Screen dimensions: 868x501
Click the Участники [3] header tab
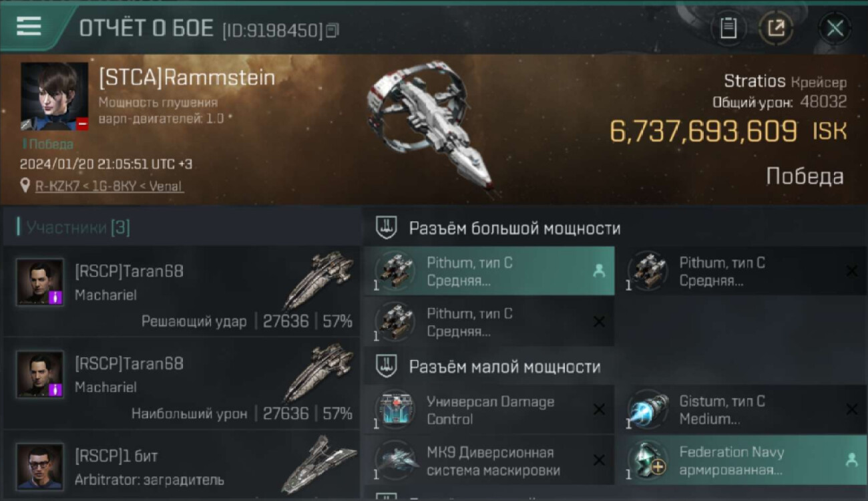pos(77,228)
